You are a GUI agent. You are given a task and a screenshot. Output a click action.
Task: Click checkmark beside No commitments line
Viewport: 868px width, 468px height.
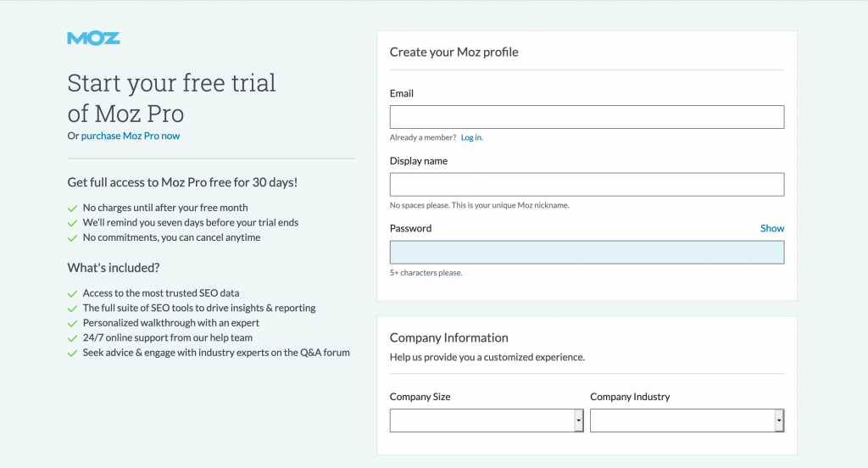point(72,238)
